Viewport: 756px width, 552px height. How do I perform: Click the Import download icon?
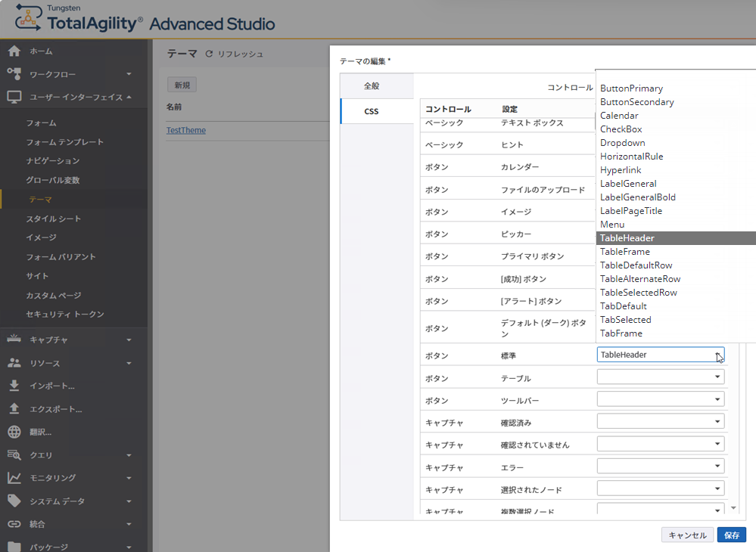(14, 386)
